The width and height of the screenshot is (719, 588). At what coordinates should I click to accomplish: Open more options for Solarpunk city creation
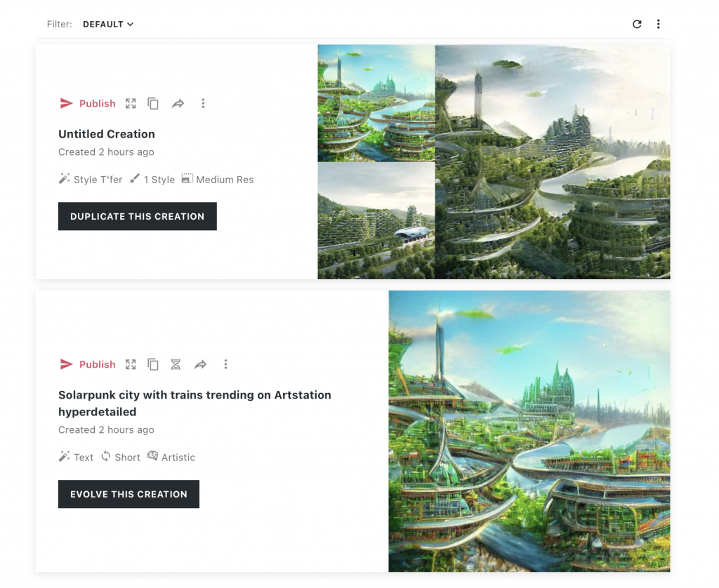click(225, 364)
